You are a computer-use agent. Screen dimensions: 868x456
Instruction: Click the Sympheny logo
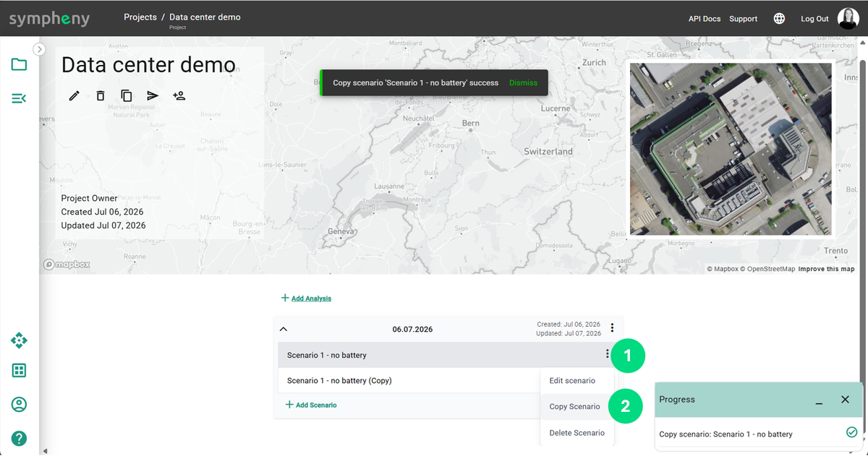(49, 19)
